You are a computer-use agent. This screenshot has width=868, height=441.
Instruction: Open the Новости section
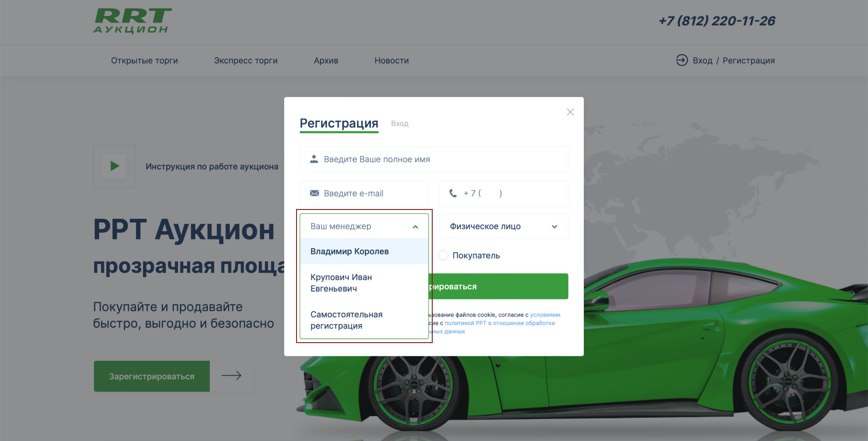point(392,60)
